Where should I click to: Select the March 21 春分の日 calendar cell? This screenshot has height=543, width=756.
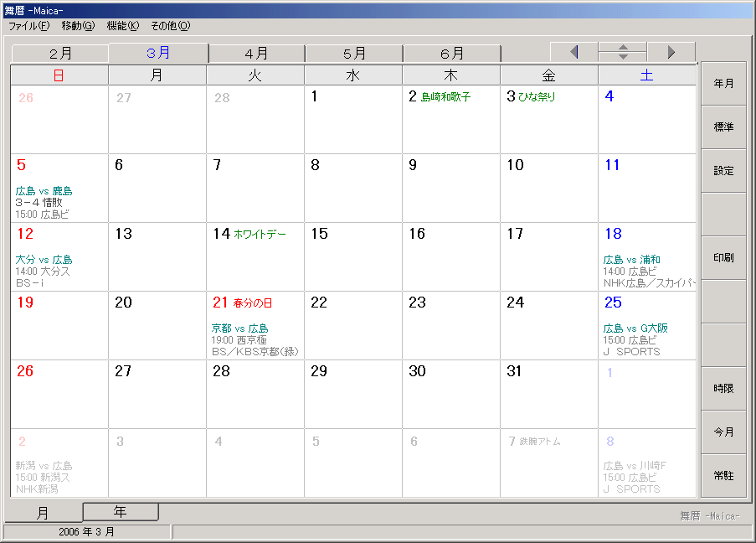click(255, 325)
